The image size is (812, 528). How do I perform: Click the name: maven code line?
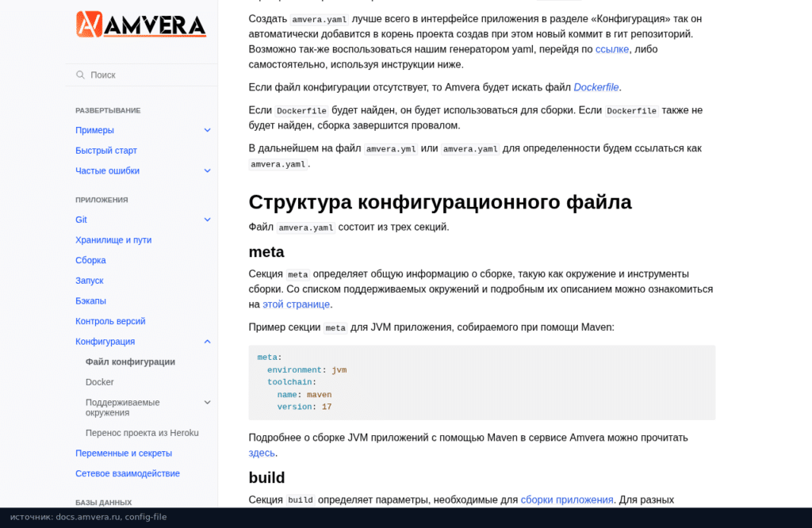pyautogui.click(x=304, y=395)
